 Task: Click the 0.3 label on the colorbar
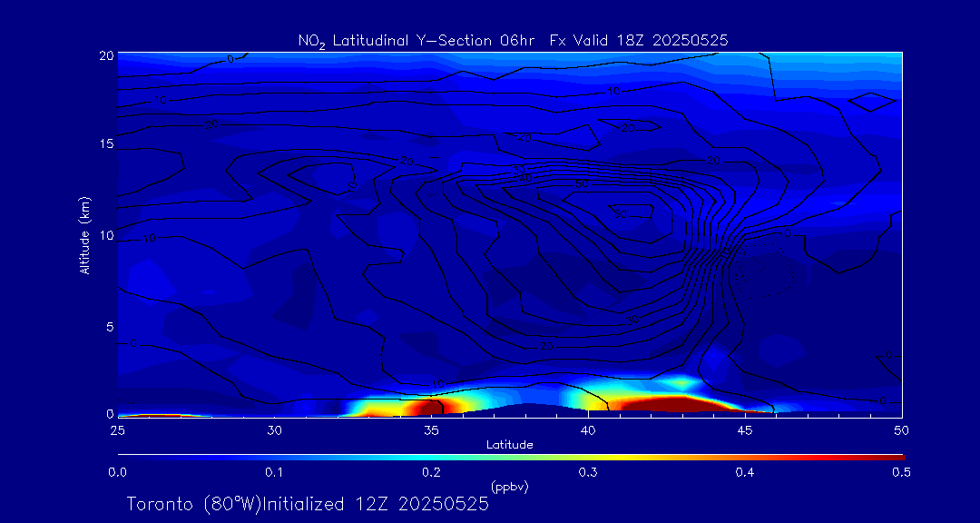point(588,472)
